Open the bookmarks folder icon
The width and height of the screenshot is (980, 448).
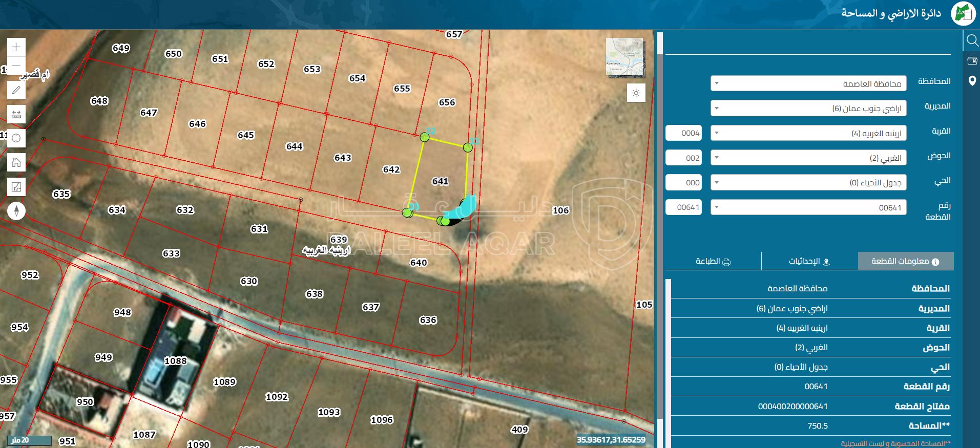(972, 61)
